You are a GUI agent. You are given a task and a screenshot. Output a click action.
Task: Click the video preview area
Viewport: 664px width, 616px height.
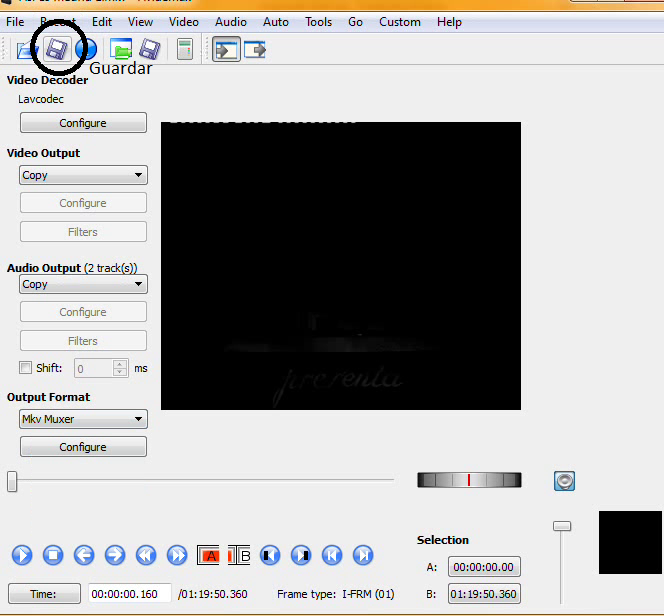pos(341,266)
